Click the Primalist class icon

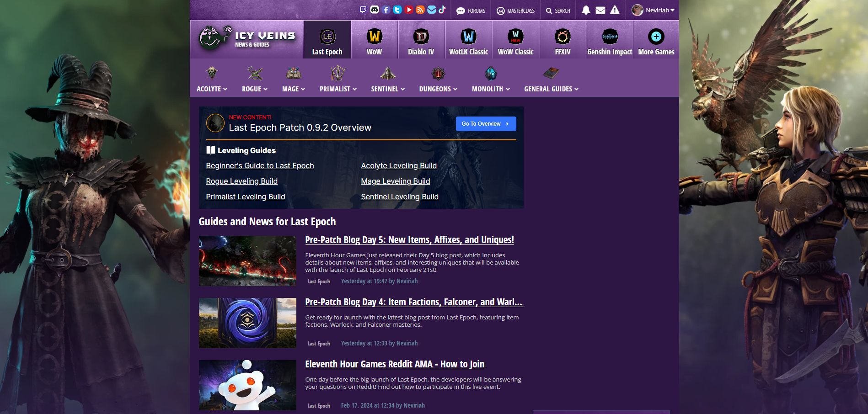[338, 73]
